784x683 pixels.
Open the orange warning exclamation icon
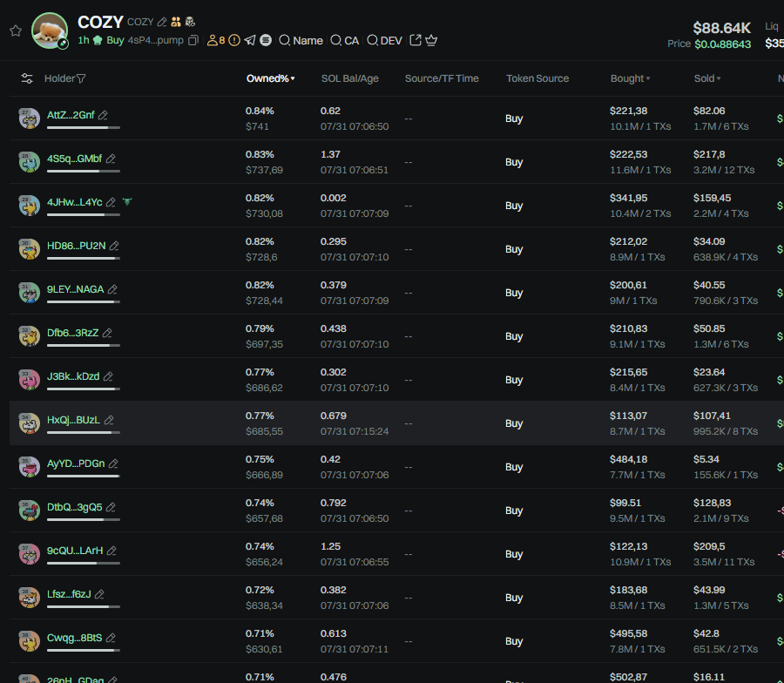click(x=234, y=40)
